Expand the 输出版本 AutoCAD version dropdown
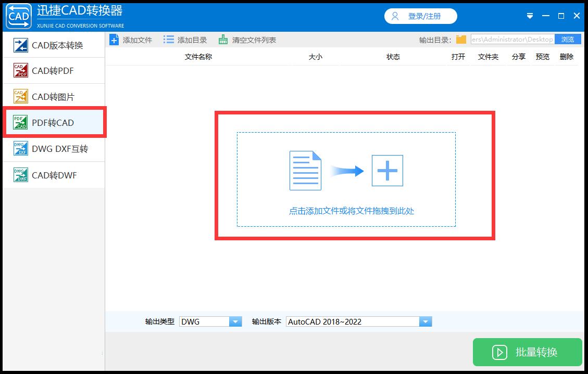This screenshot has height=374, width=588. 426,321
